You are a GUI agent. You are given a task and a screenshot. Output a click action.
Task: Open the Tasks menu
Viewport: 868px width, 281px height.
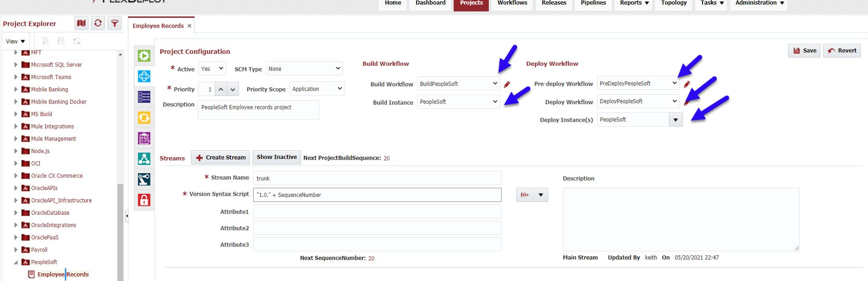pos(712,3)
